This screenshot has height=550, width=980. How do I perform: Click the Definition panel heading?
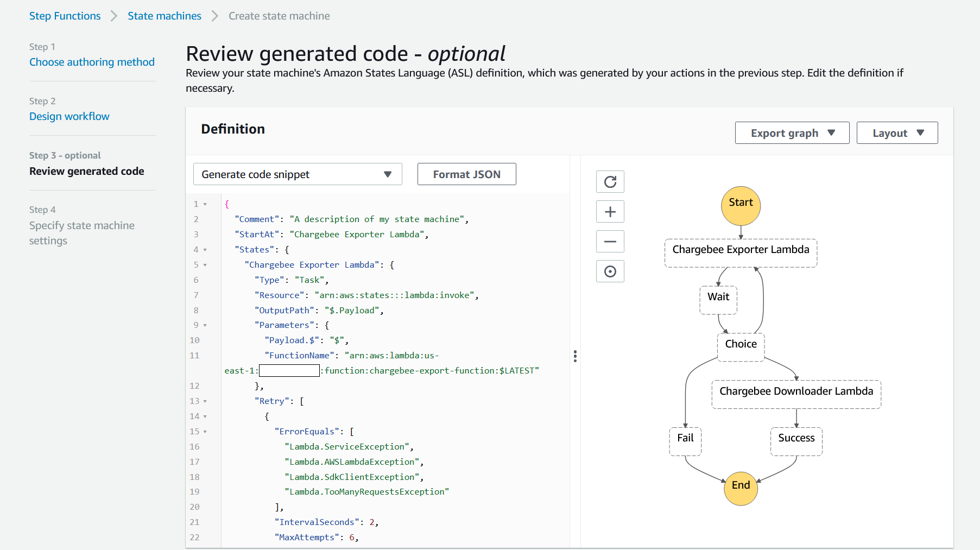pyautogui.click(x=233, y=129)
